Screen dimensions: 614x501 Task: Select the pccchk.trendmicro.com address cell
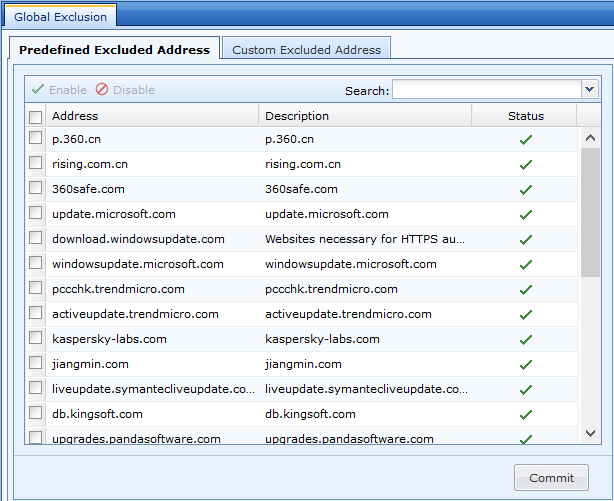coord(152,289)
